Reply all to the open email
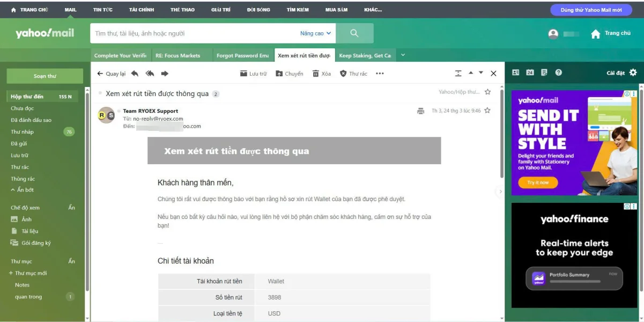Viewport: 644px width, 322px height. tap(150, 74)
